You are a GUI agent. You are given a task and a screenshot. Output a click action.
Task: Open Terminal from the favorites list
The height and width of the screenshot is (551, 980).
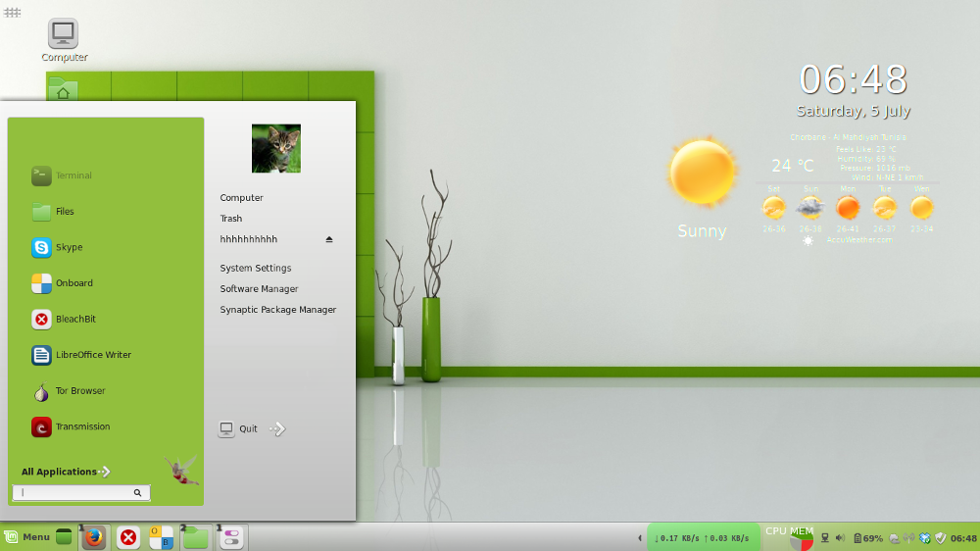pyautogui.click(x=62, y=175)
